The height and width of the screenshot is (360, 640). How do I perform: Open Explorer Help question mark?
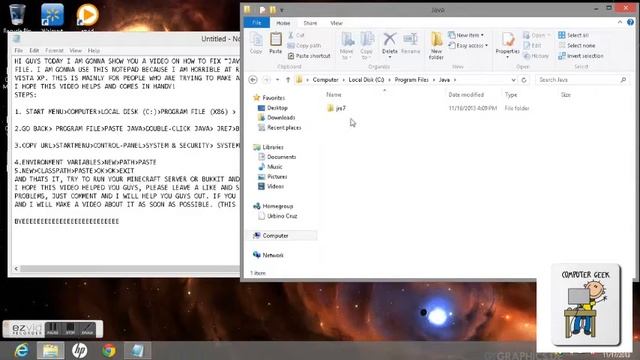[x=630, y=23]
